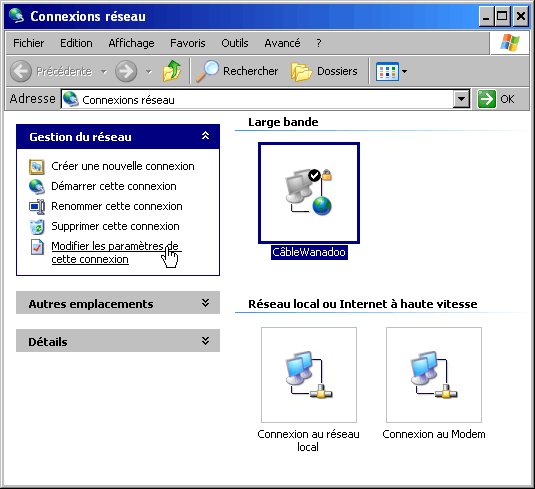Open the Fichier menu

coord(28,43)
